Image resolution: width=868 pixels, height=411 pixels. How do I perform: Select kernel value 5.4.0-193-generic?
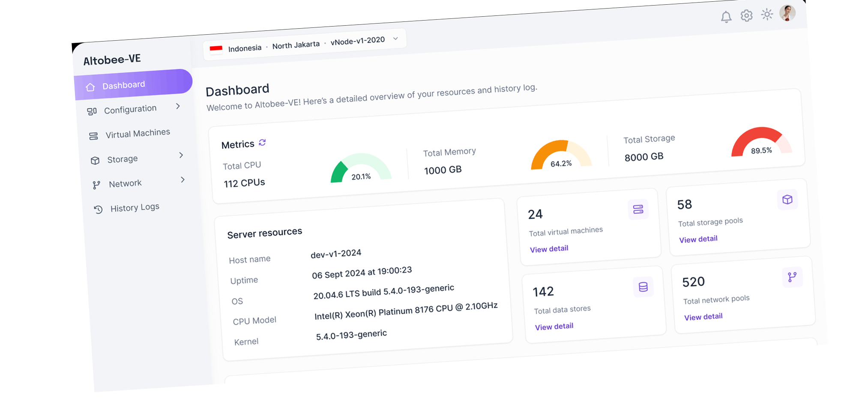351,334
